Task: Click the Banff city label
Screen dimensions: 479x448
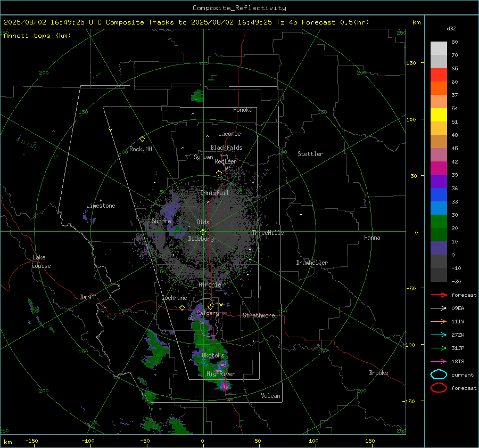Action: pos(88,297)
